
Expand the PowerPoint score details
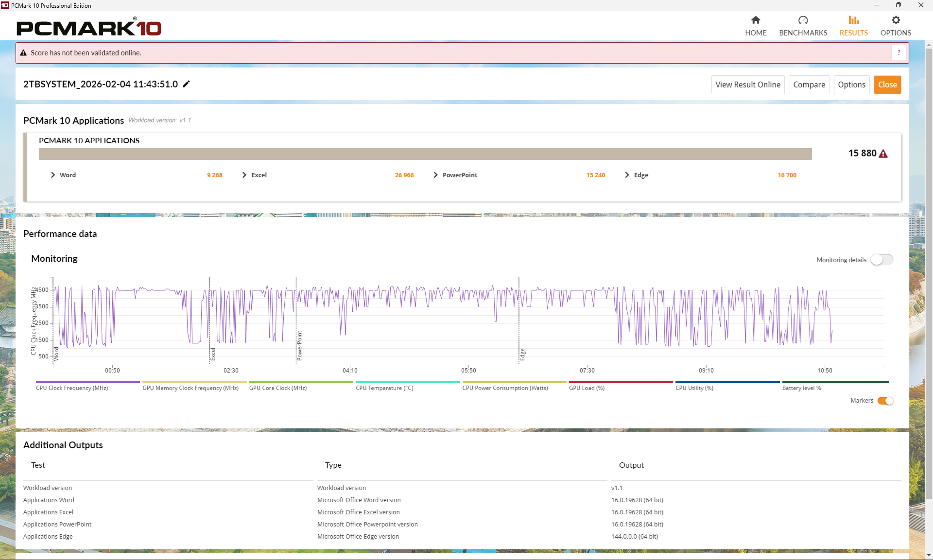point(436,175)
